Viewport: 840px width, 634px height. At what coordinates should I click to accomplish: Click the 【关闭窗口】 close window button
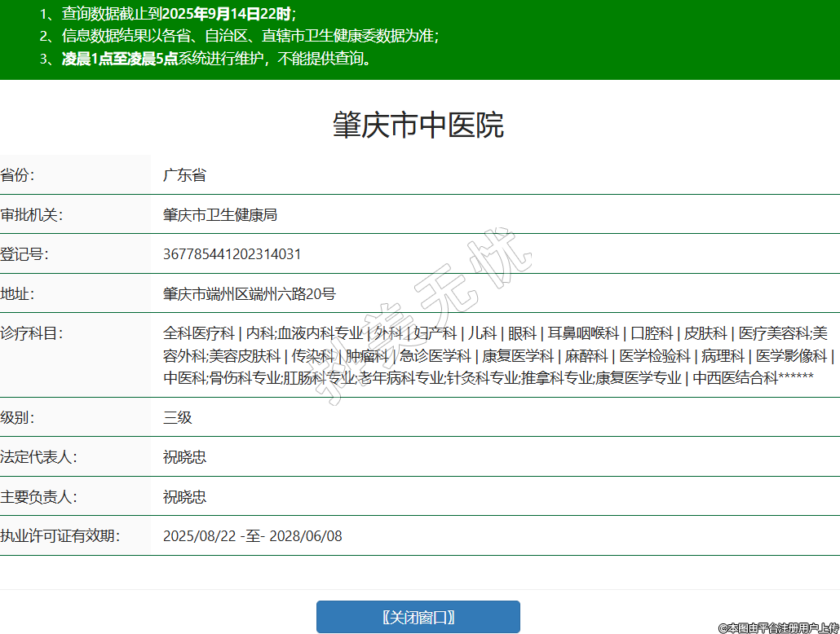[x=418, y=617]
